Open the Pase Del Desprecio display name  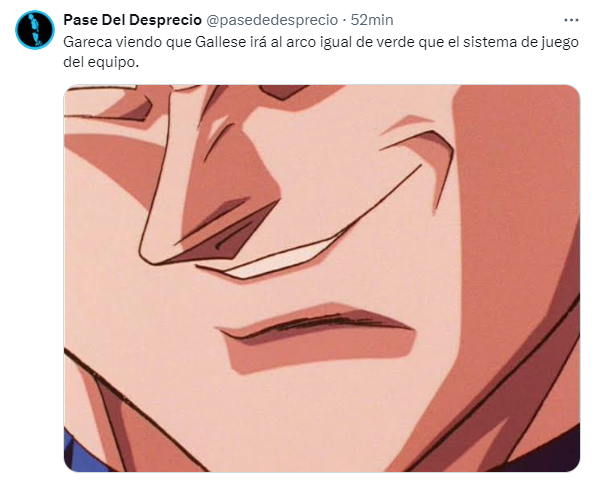(x=132, y=20)
